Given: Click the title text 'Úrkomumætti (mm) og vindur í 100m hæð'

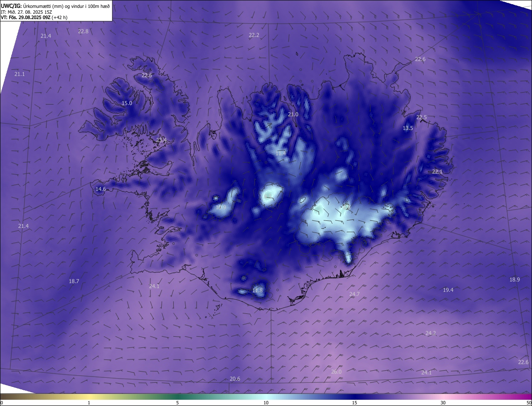Looking at the screenshot, I should tap(66, 6).
